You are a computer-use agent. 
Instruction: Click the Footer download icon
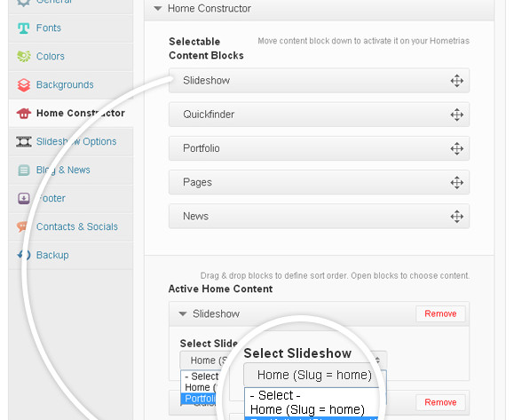click(x=24, y=198)
